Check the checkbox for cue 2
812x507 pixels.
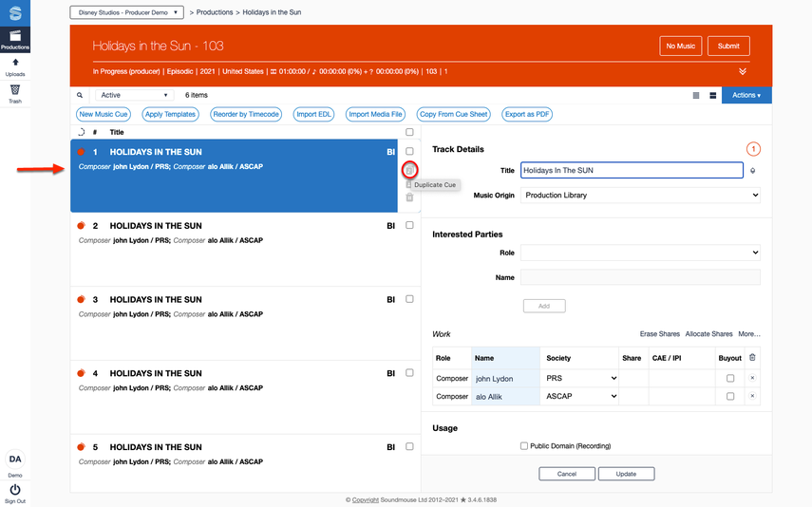coord(409,225)
